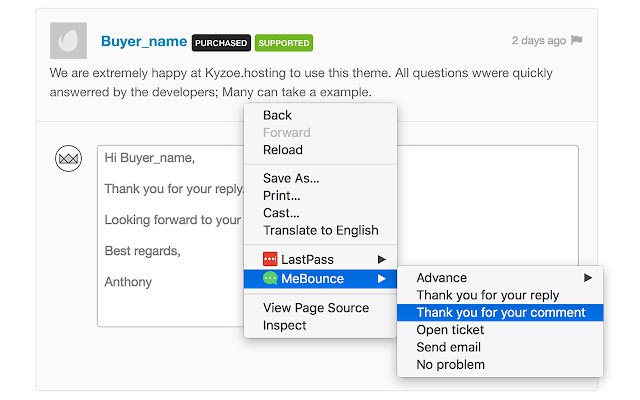The height and width of the screenshot is (400, 640).
Task: Open the MeBounce submenu entry
Action: coord(320,279)
